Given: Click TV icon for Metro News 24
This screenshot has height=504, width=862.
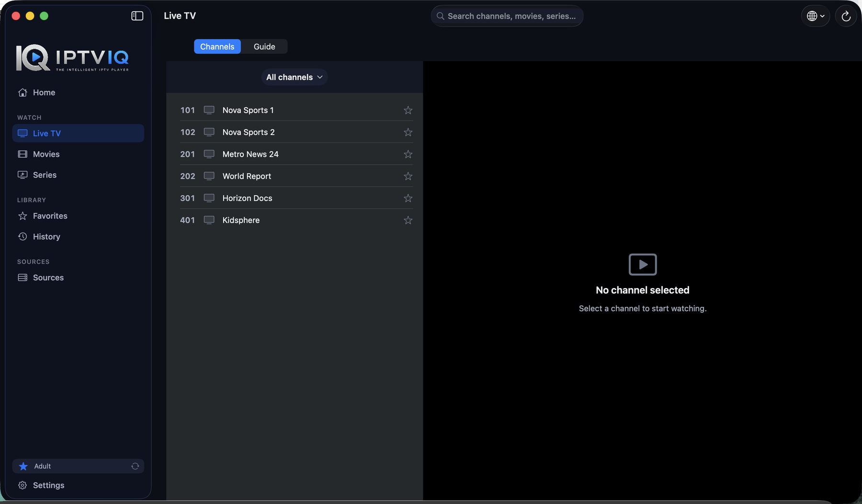Looking at the screenshot, I should 209,154.
